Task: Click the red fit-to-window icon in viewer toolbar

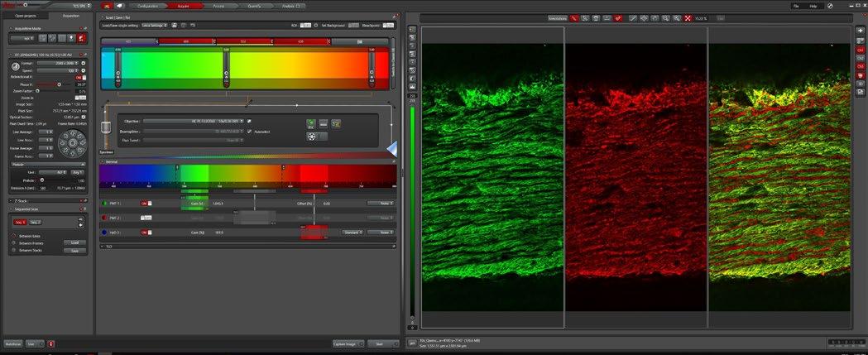Action: [x=688, y=18]
